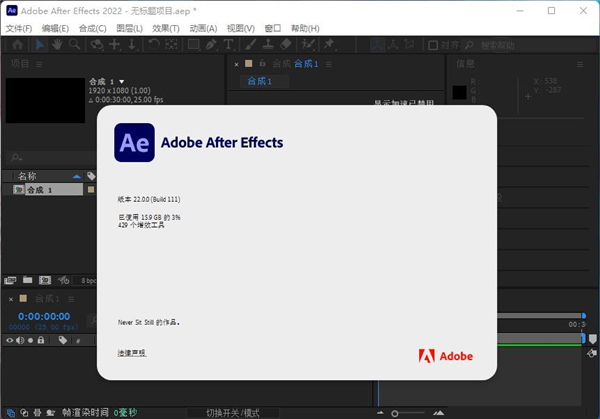This screenshot has height=419, width=600.
Task: Select the Pan Behind anchor point tool
Action: click(171, 45)
